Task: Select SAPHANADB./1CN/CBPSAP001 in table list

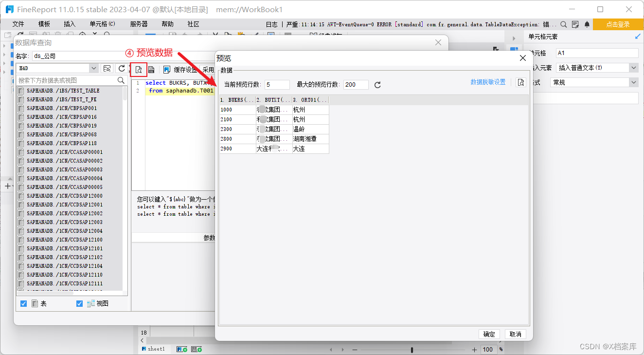Action: (x=61, y=108)
